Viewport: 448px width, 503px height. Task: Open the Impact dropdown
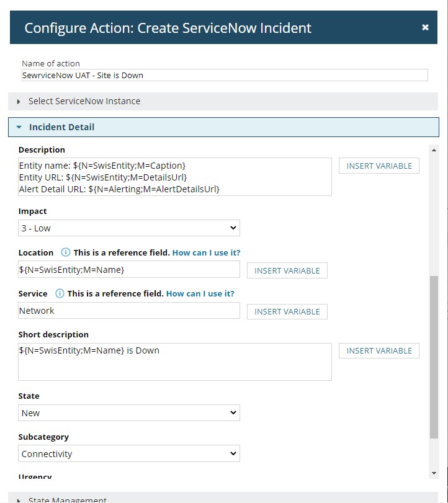coord(129,228)
